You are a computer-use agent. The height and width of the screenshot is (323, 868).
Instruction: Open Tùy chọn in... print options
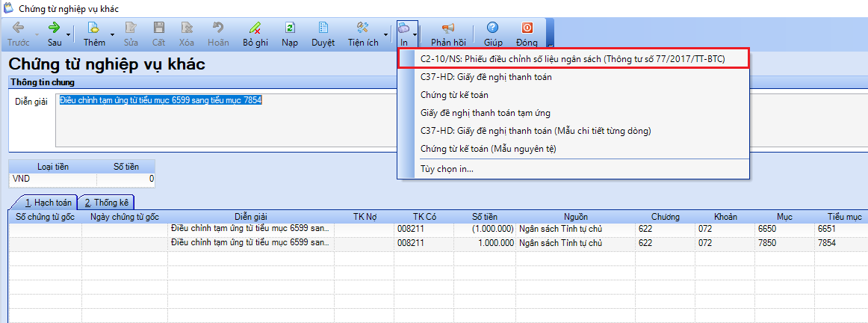point(447,169)
